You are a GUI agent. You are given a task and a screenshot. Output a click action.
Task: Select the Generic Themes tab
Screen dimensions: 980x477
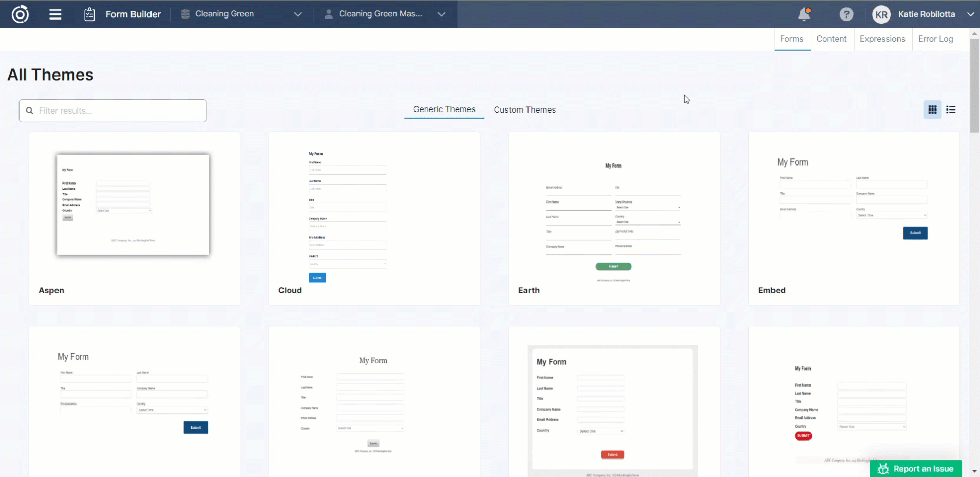click(x=444, y=109)
